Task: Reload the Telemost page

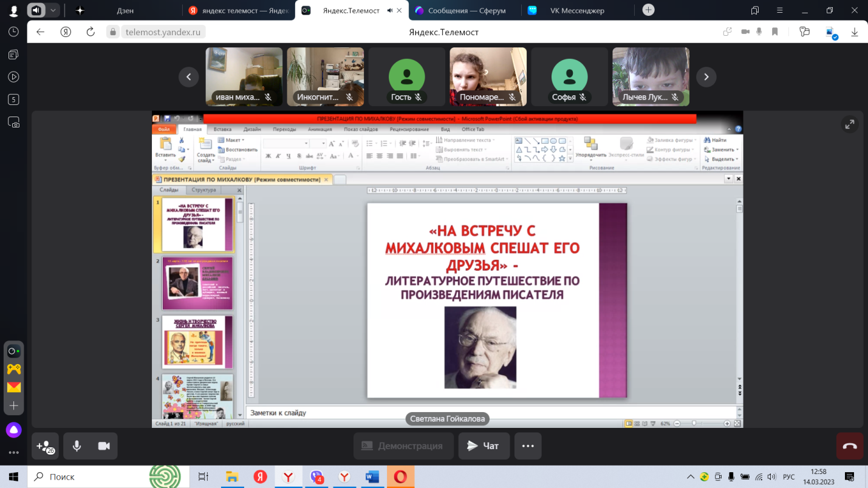Action: pyautogui.click(x=91, y=32)
